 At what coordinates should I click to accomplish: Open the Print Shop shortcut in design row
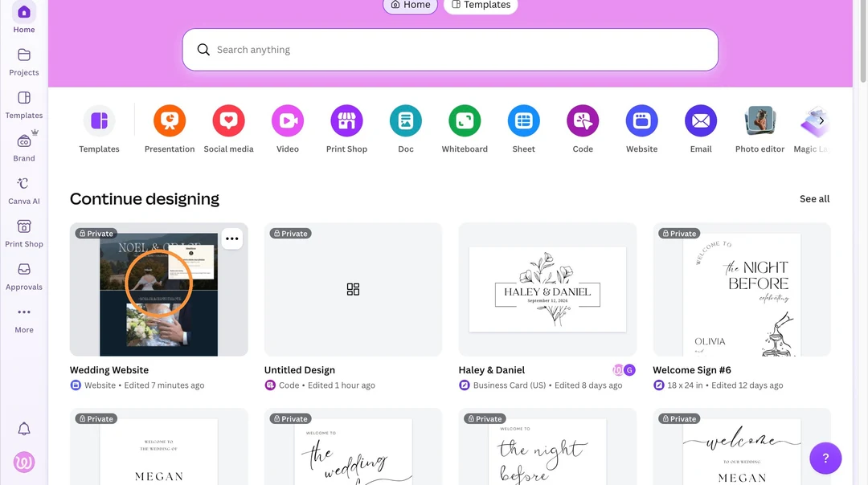[346, 120]
